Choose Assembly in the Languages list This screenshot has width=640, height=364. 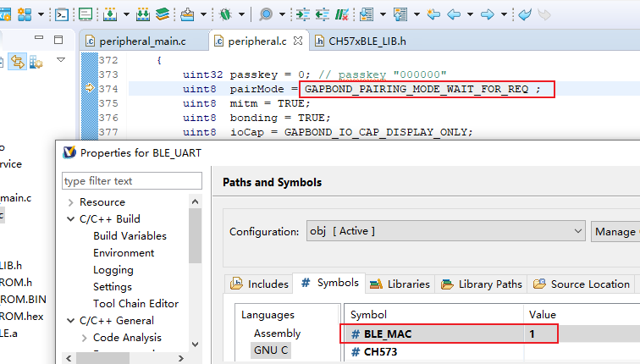(277, 334)
